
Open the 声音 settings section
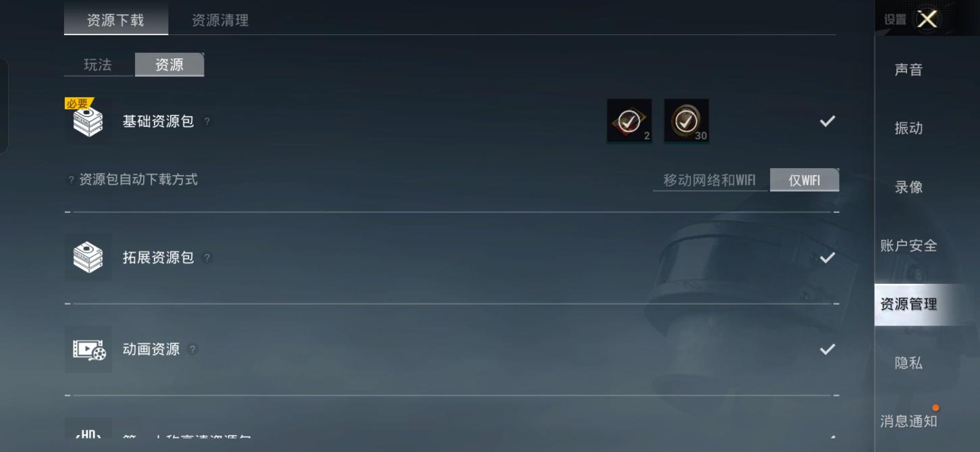coord(908,70)
